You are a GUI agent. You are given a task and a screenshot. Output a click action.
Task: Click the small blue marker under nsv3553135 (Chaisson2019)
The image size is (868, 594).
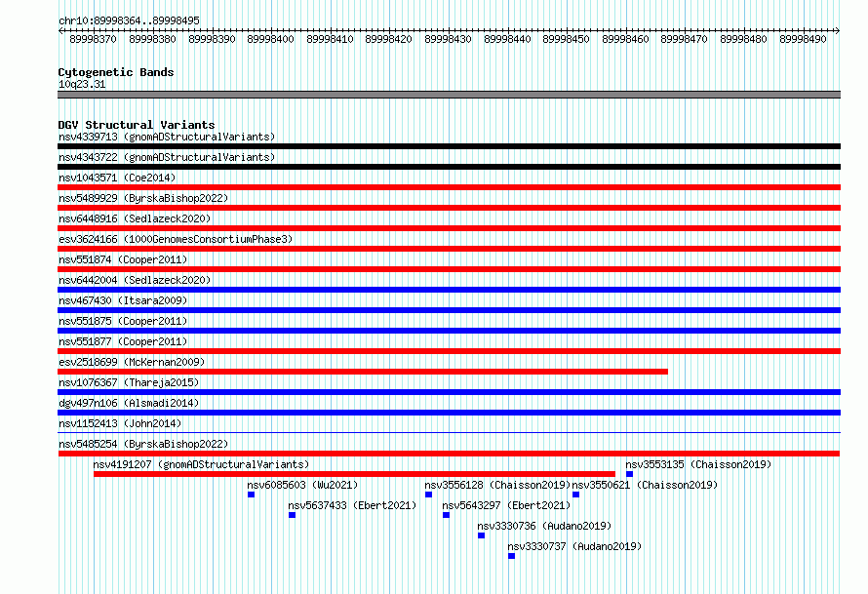(629, 474)
